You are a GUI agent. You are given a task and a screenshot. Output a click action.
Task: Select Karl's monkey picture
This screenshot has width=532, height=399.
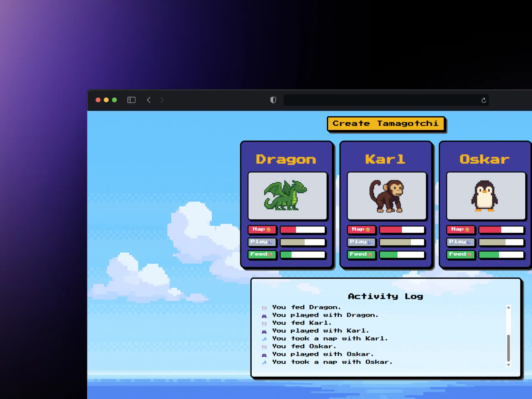(387, 196)
